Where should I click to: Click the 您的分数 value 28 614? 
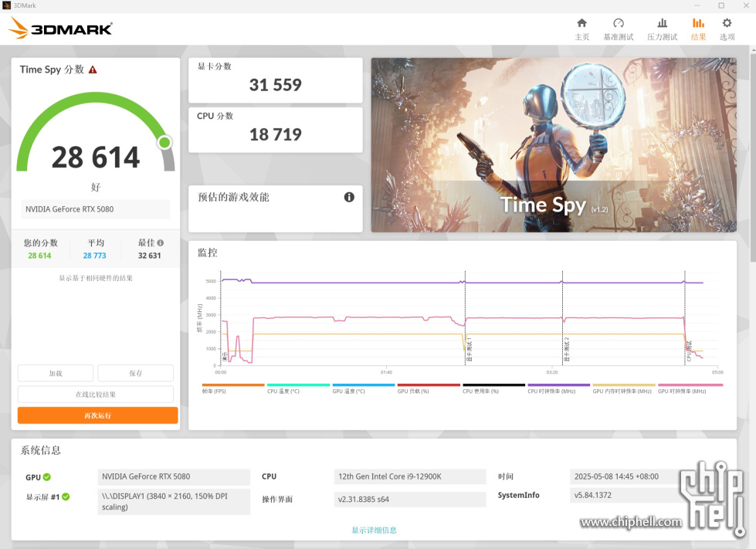pos(39,256)
